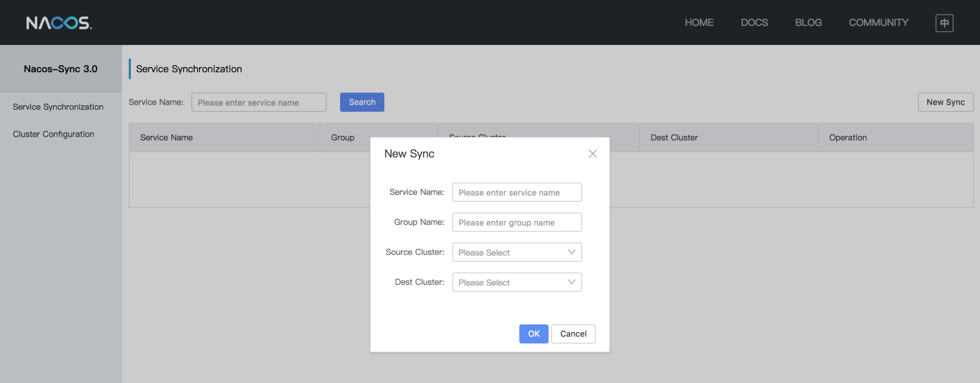Click the Search button
The width and height of the screenshot is (980, 383).
[x=362, y=102]
